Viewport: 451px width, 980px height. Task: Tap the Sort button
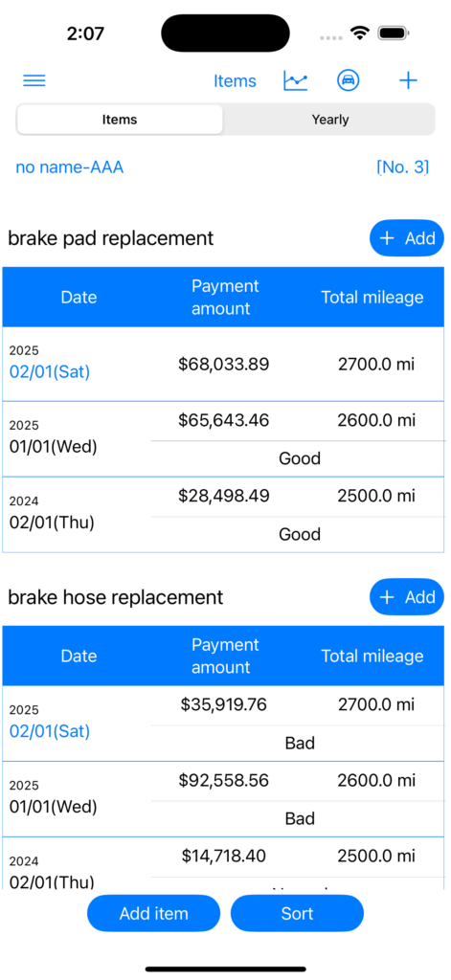[297, 914]
